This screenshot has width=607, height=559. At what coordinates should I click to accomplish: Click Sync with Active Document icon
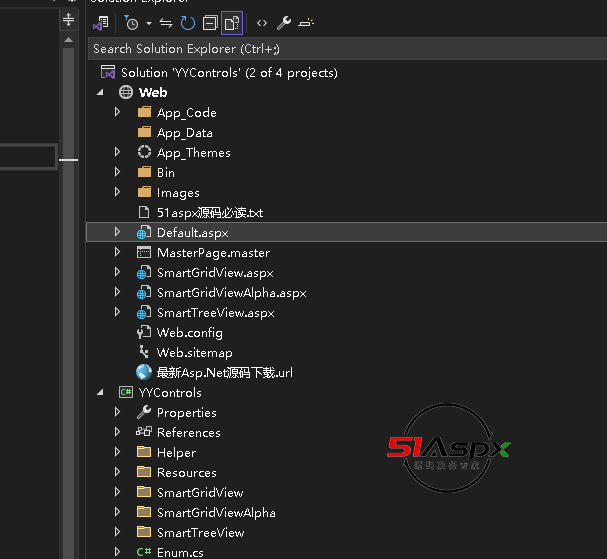(x=166, y=22)
